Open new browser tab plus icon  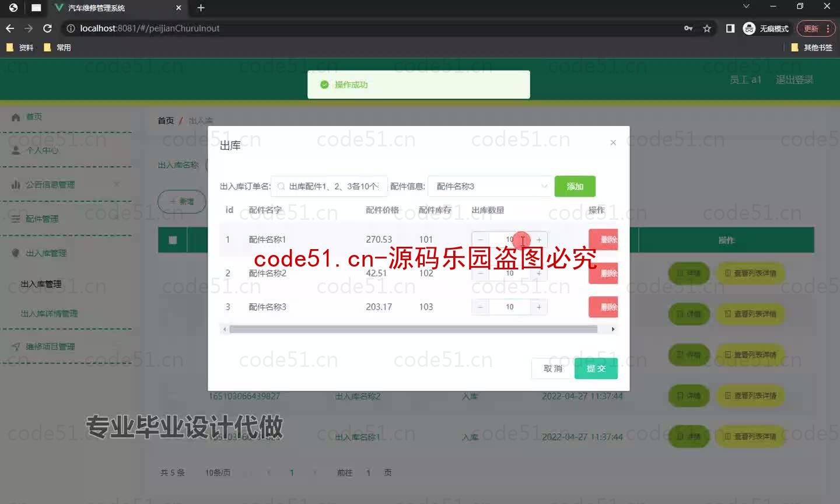pos(201,8)
